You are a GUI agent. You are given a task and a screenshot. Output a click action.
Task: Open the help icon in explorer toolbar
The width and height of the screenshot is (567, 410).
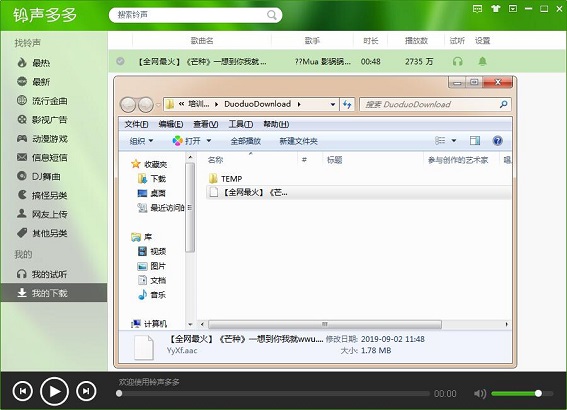498,141
